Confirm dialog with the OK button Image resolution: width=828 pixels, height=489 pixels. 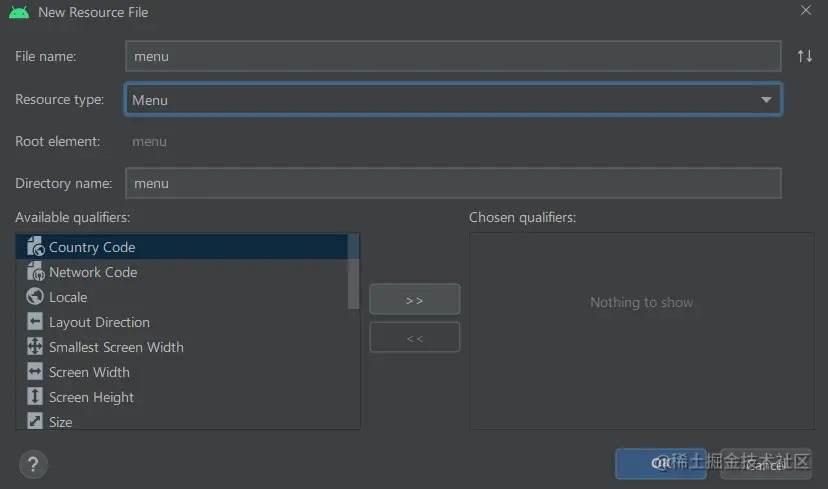click(x=660, y=464)
